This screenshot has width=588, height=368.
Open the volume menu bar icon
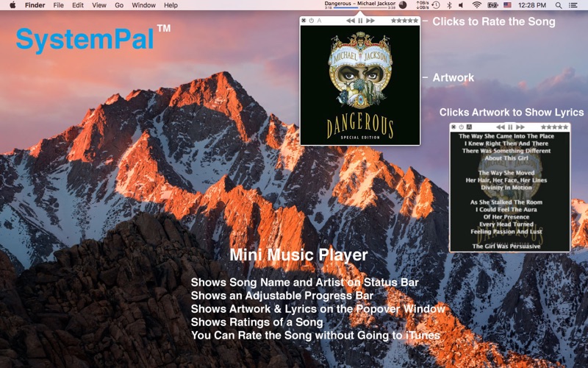(x=461, y=5)
